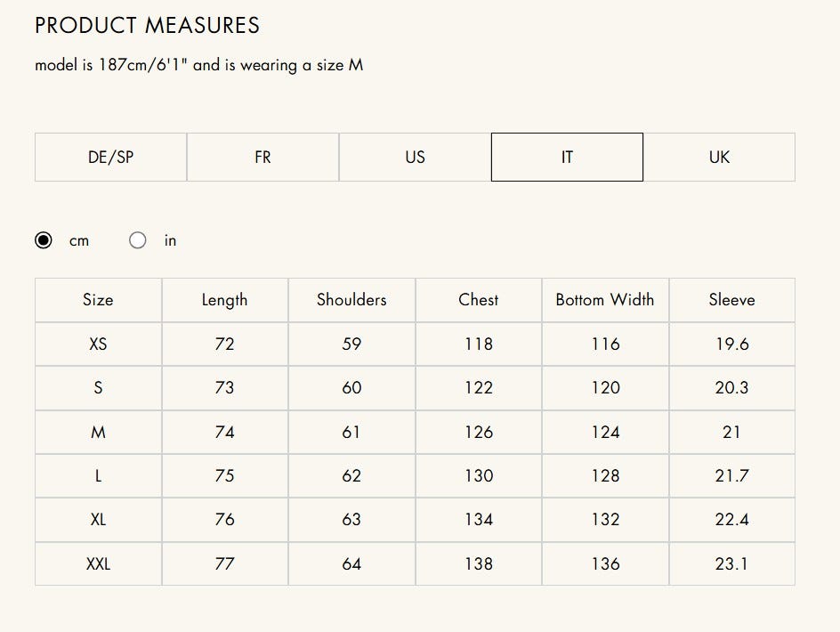Click the Shoulders column header
The image size is (840, 632).
click(x=351, y=300)
